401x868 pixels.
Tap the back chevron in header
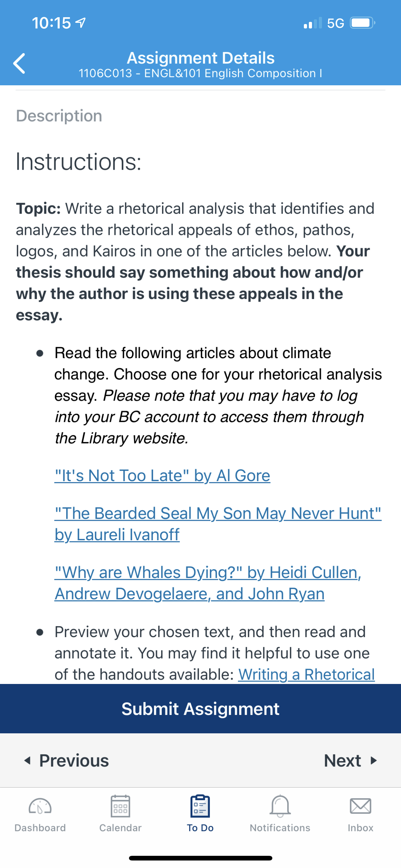(19, 63)
